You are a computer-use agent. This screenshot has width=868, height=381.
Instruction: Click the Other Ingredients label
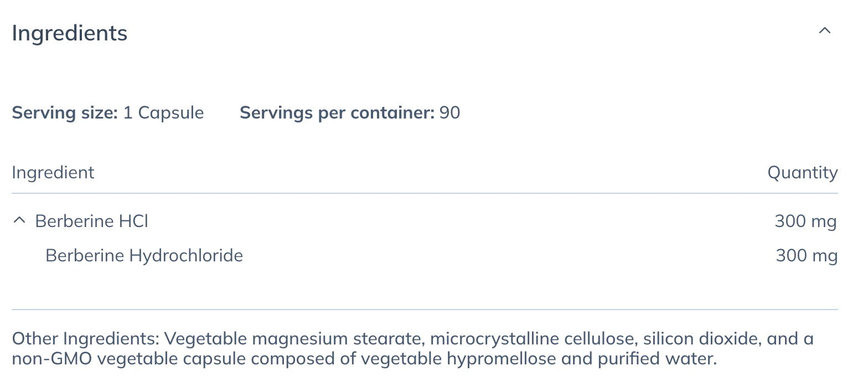point(86,338)
